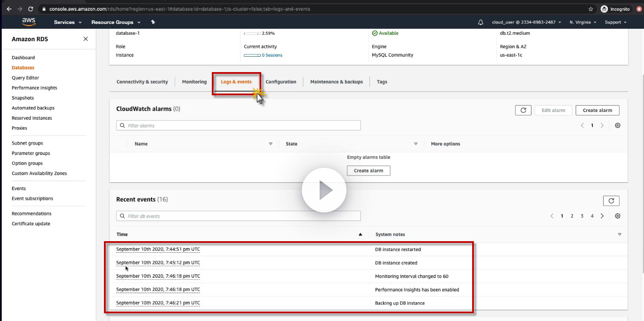Click Create alarm under Empty alarms table
Image resolution: width=644 pixels, height=321 pixels.
pos(368,171)
